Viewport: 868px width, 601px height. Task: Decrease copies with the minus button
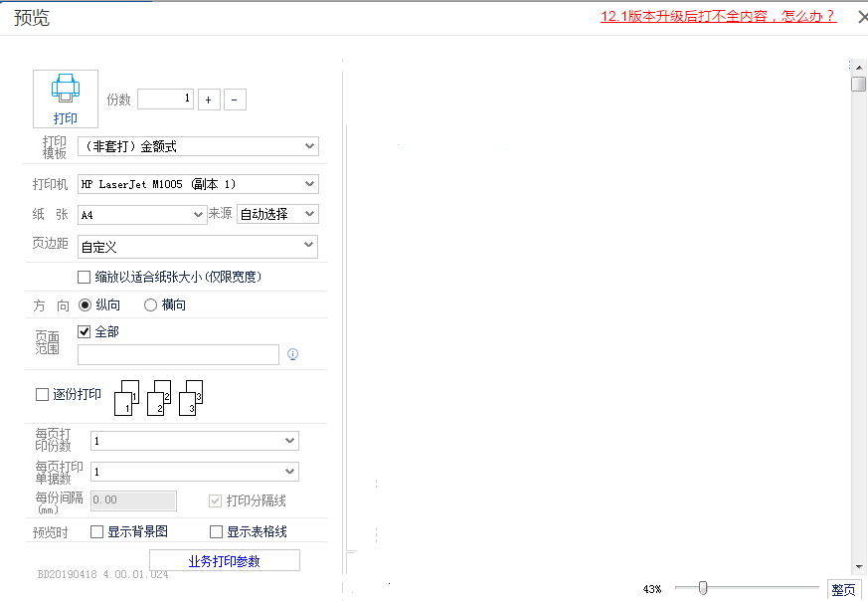click(x=236, y=100)
